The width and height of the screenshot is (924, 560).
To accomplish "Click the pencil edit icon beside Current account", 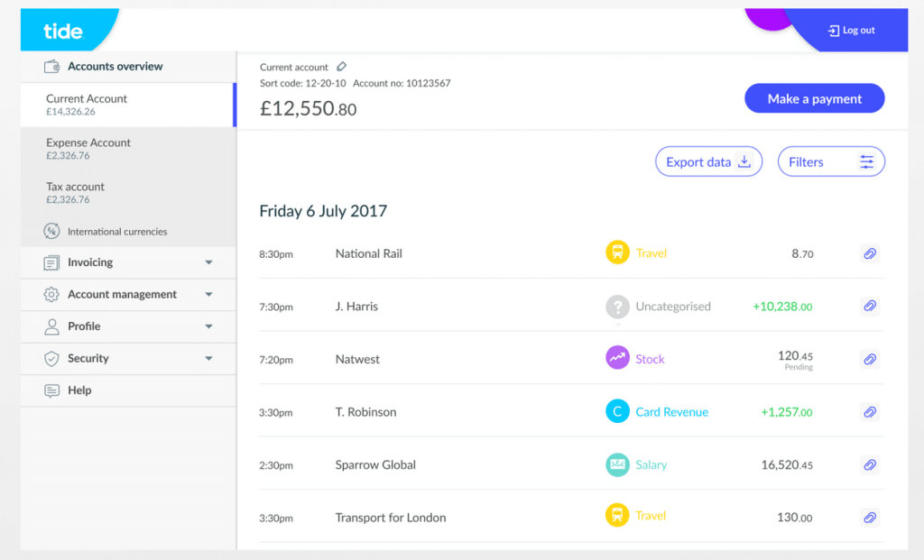I will coord(341,66).
